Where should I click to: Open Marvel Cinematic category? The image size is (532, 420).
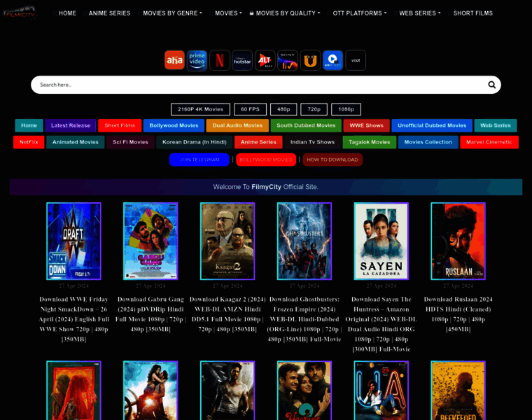tap(489, 142)
